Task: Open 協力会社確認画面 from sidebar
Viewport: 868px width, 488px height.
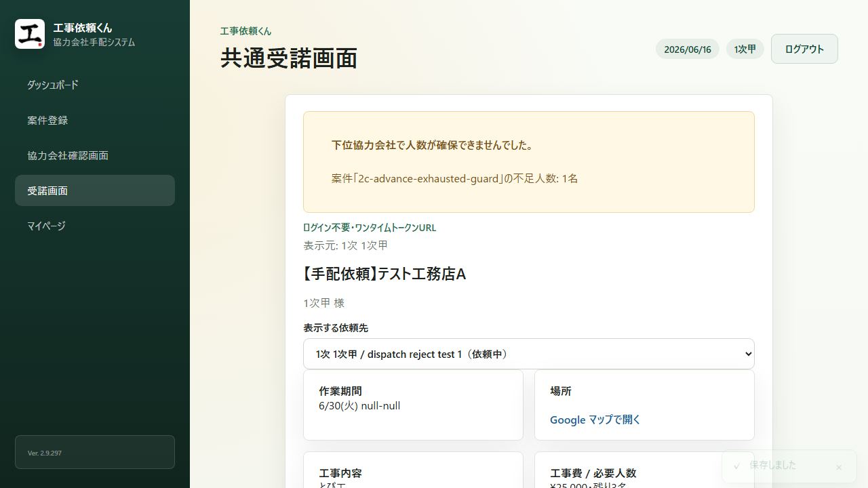Action: (95, 155)
